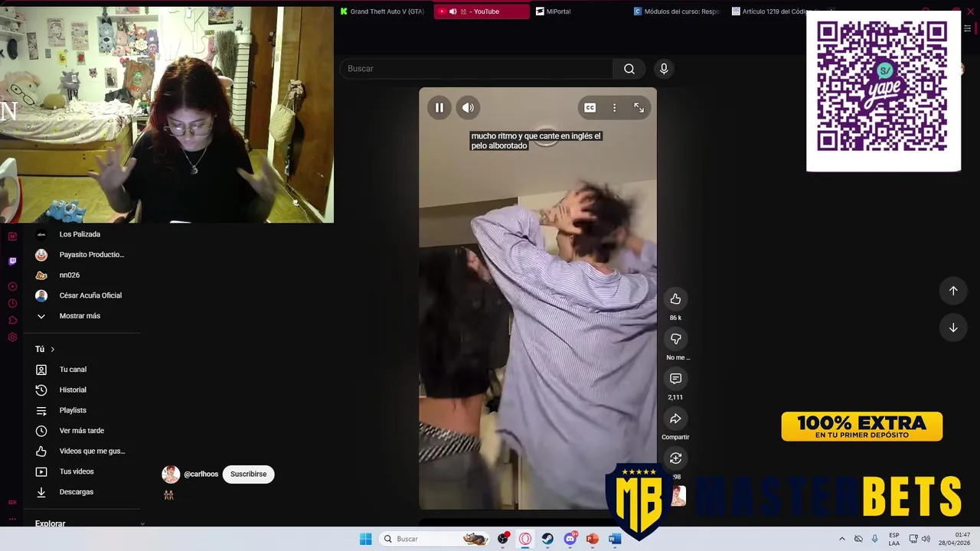Viewport: 980px width, 551px height.
Task: Select the YouTube browser tab
Action: [482, 11]
